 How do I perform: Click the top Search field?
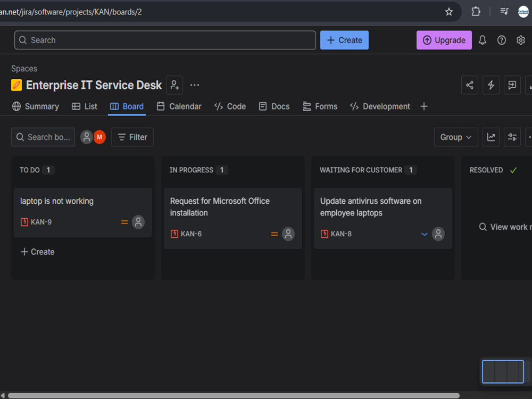point(165,40)
